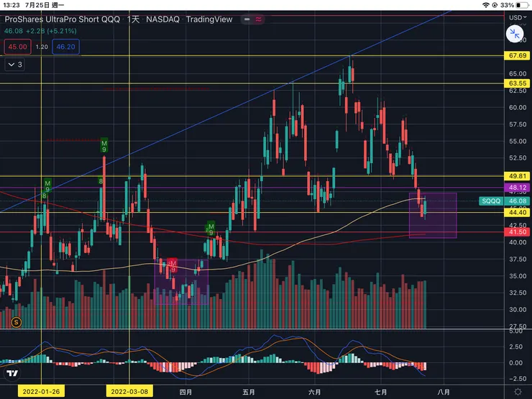Tap the red M 9 signal marker
The image size is (532, 399).
pos(173,266)
